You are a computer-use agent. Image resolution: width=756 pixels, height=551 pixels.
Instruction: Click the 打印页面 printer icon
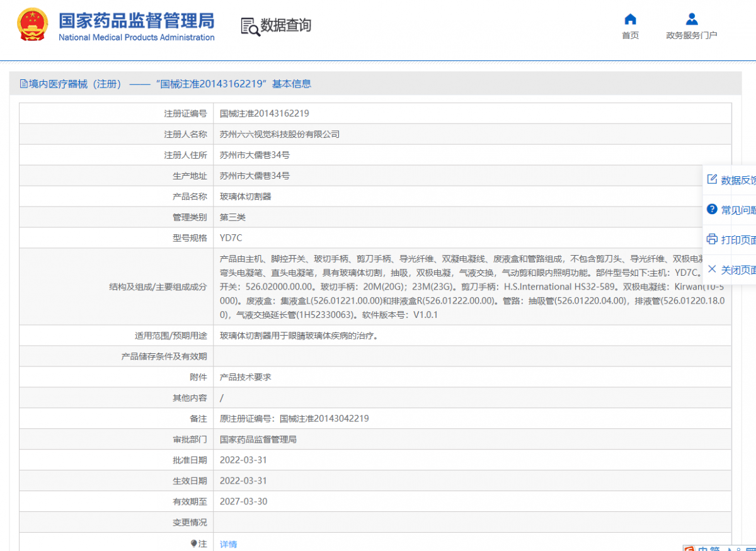click(x=712, y=239)
